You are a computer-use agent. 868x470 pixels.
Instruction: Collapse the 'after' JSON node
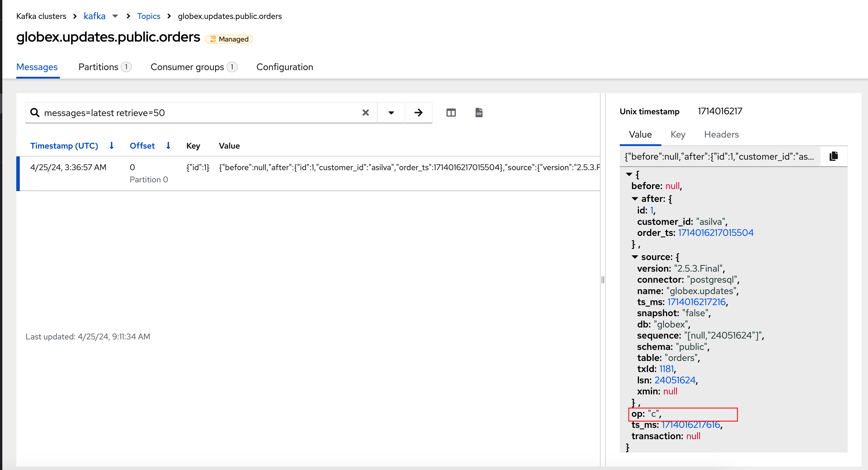coord(635,199)
